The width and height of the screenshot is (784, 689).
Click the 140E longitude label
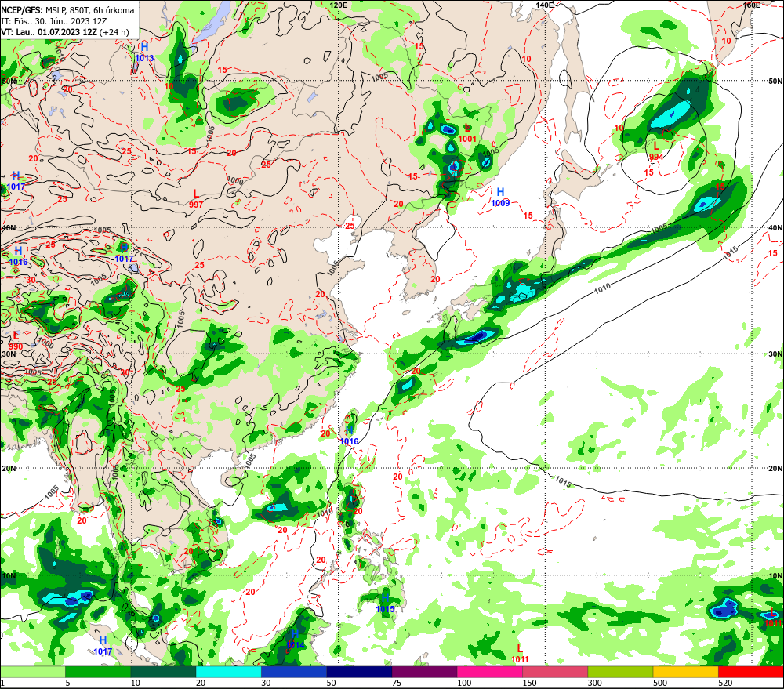(545, 5)
